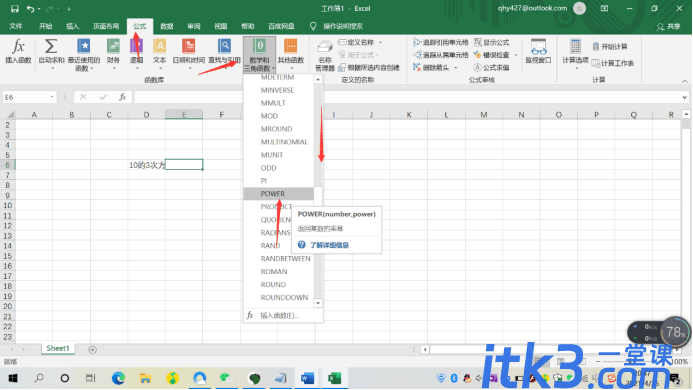Open File Explorer from the taskbar
The height and width of the screenshot is (390, 693).
[145, 378]
